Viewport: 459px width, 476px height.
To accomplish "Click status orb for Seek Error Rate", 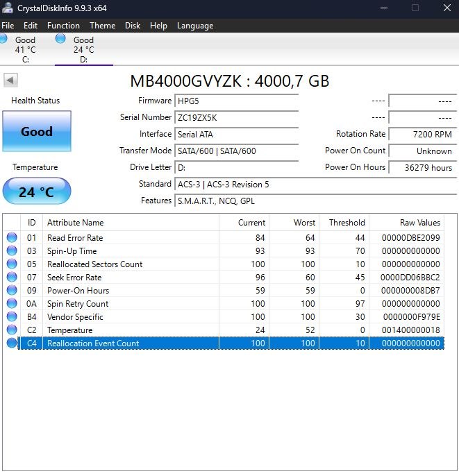I will tap(12, 277).
